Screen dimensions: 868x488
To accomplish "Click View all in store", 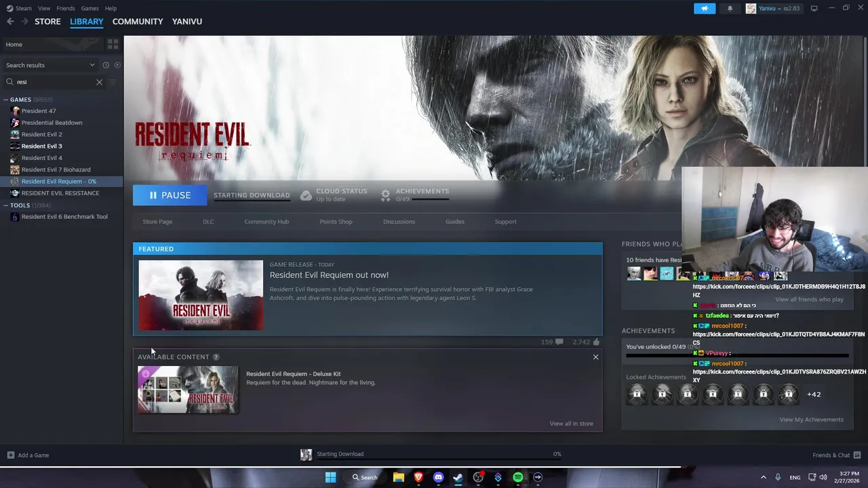I will coord(571,424).
